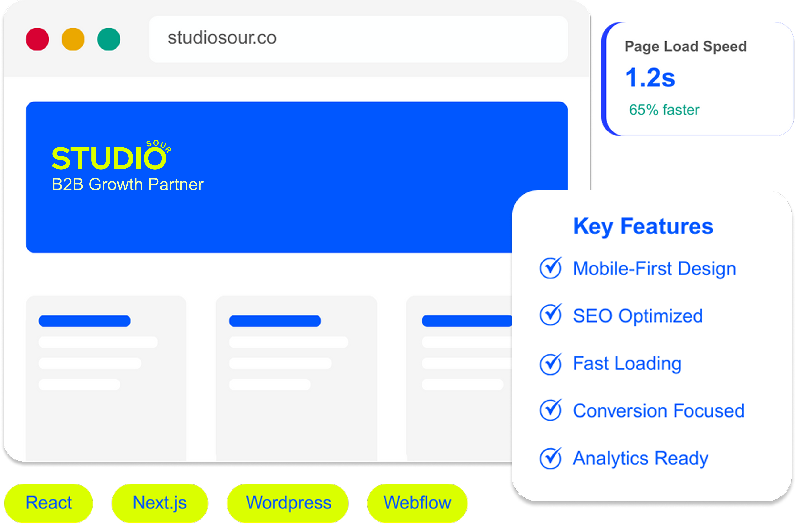This screenshot has width=812, height=524.
Task: Click the green window dot
Action: tap(109, 39)
